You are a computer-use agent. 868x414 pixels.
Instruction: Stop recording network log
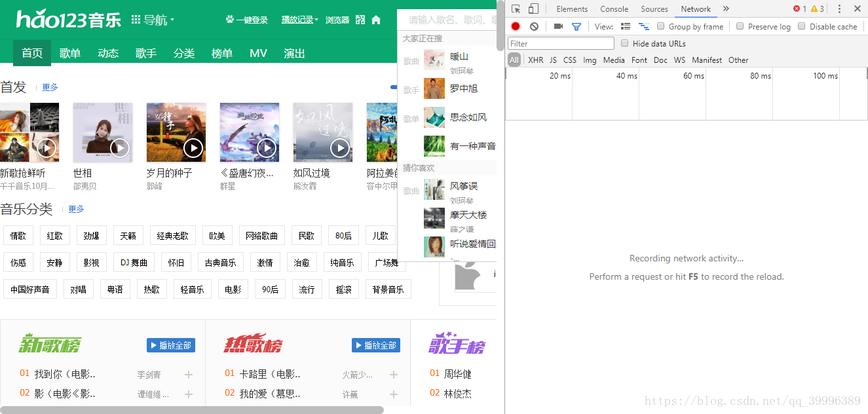pos(516,26)
